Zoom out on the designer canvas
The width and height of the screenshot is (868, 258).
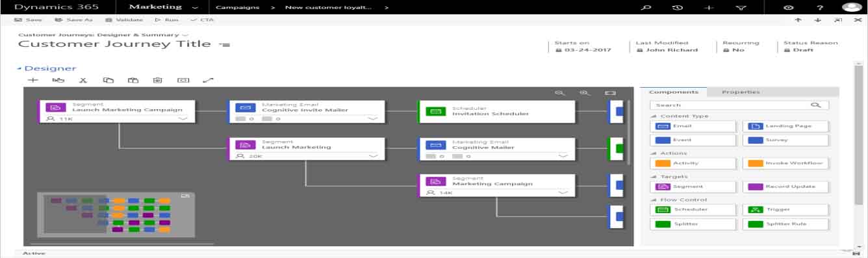(x=560, y=94)
